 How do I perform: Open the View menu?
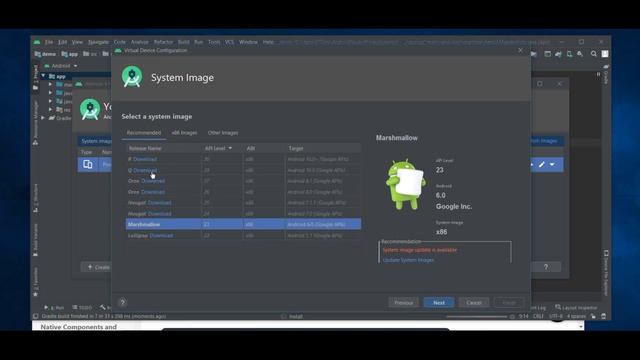77,42
